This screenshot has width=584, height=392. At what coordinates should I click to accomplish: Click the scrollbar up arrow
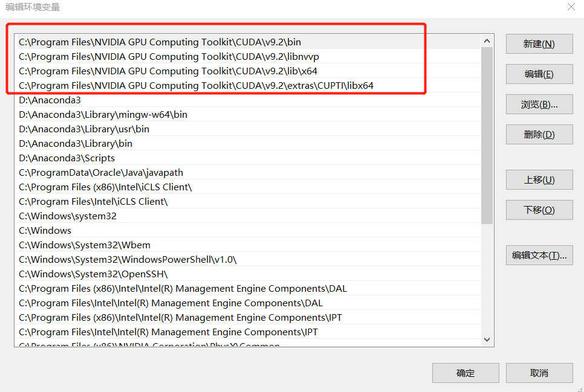point(487,41)
